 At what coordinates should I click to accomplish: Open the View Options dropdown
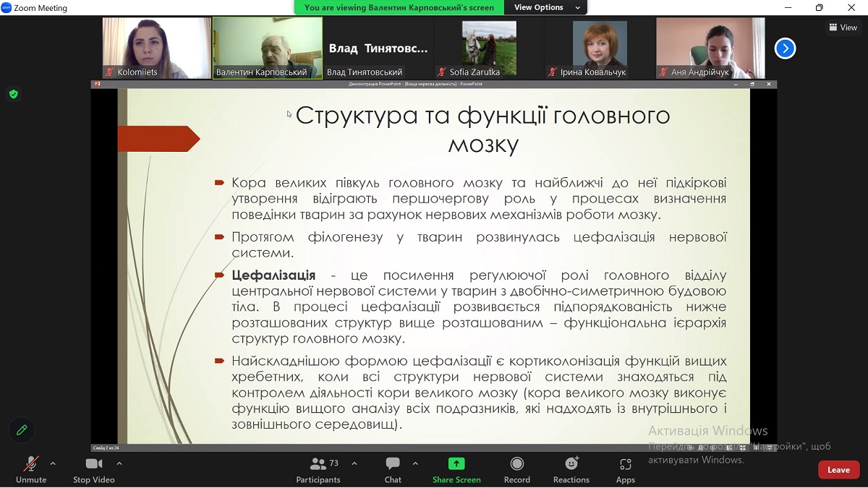tap(547, 7)
